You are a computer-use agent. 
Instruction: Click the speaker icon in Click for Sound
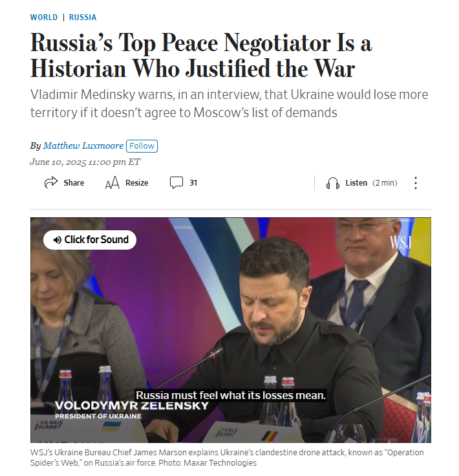(57, 240)
